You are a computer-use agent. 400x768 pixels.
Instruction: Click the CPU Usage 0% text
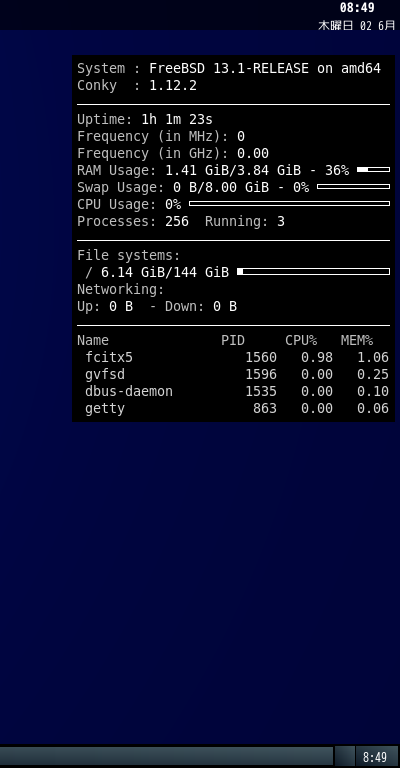point(173,204)
